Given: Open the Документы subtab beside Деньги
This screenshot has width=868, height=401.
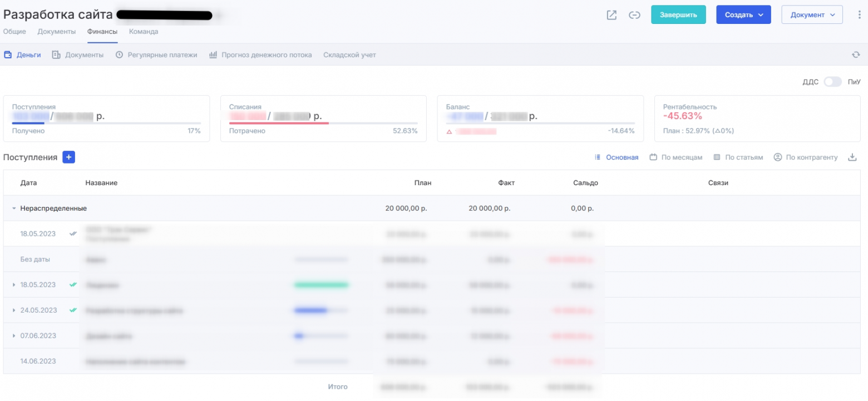Looking at the screenshot, I should (x=78, y=55).
